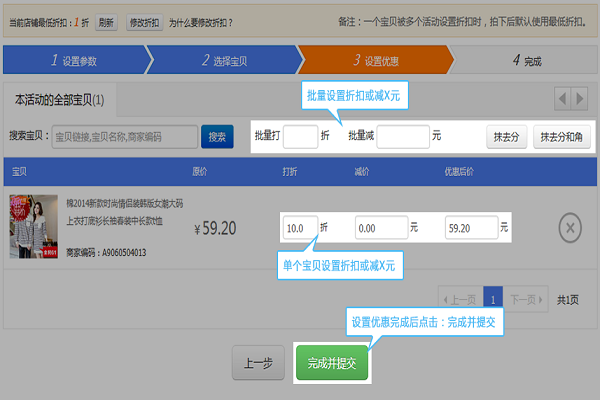Viewport: 600px width, 400px height.
Task: Edit the discounted price field 59.20
Action: click(471, 228)
